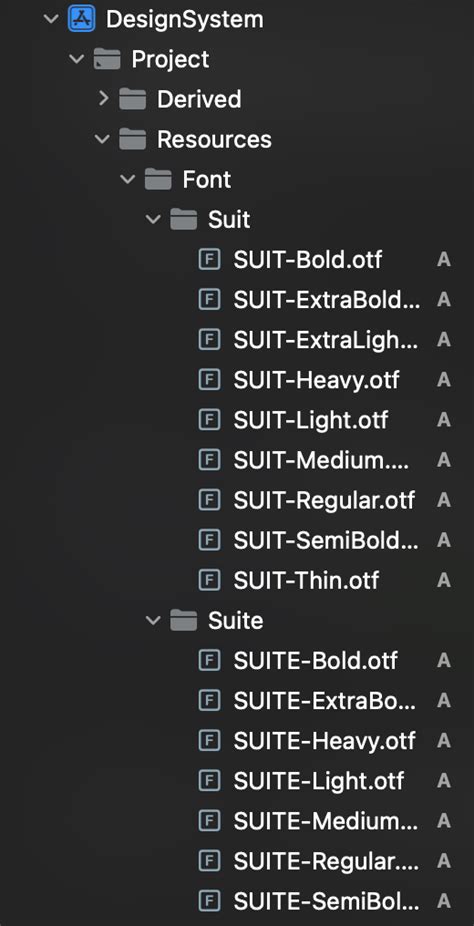
Task: Collapse the DesignSystem project chevron
Action: pyautogui.click(x=51, y=19)
